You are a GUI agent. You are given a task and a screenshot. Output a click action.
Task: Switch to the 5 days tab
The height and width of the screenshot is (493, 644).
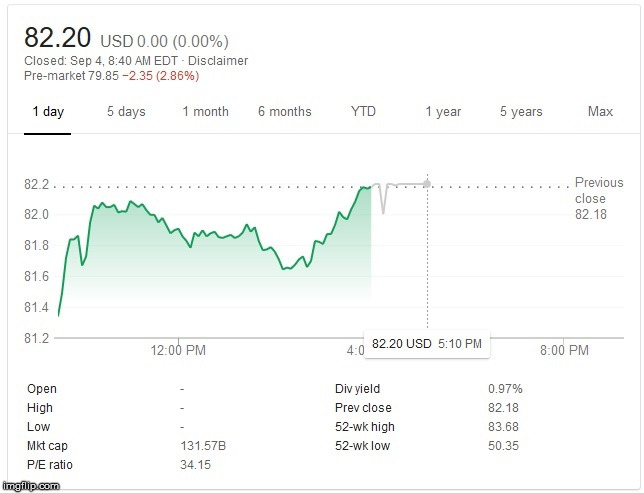(x=126, y=112)
